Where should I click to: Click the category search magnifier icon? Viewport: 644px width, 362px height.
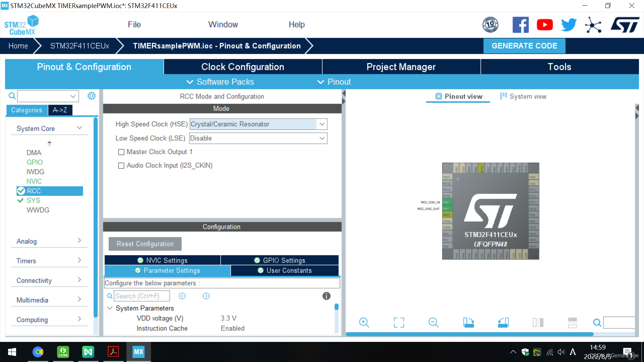click(x=12, y=96)
